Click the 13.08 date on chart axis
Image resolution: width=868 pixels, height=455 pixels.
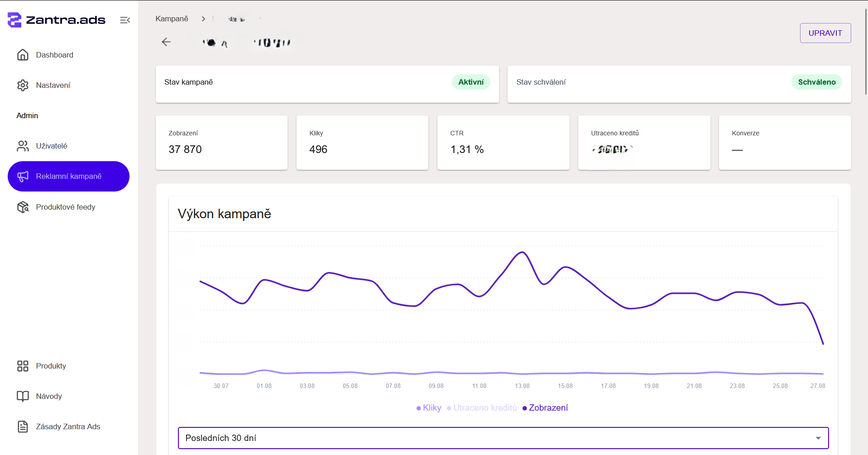tap(522, 386)
